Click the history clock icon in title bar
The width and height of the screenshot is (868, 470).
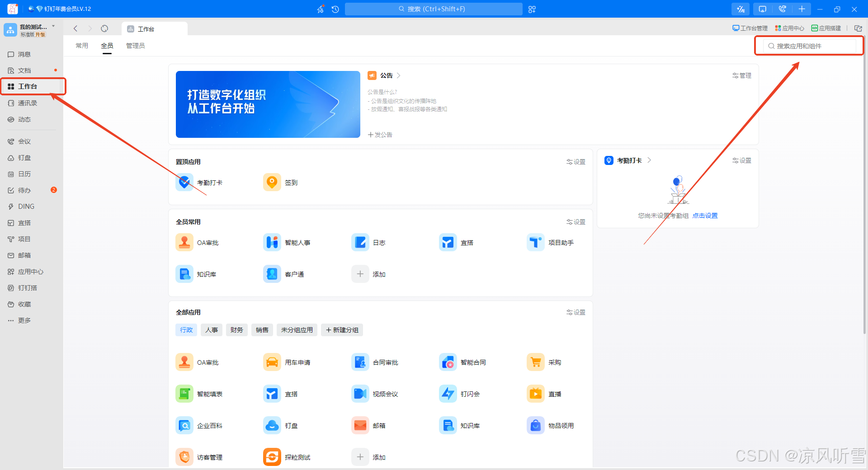tap(335, 9)
